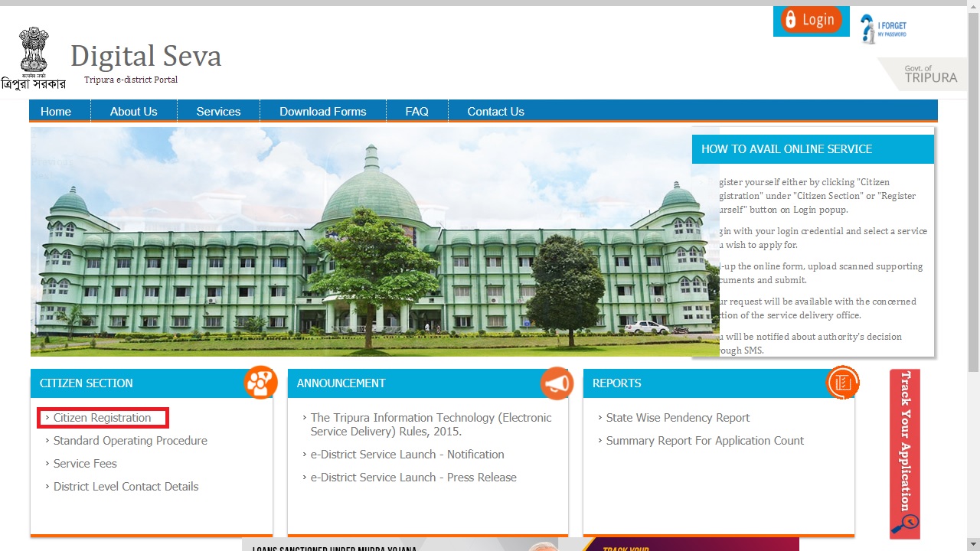
Task: Click the Announcement megaphone icon
Action: [x=557, y=383]
